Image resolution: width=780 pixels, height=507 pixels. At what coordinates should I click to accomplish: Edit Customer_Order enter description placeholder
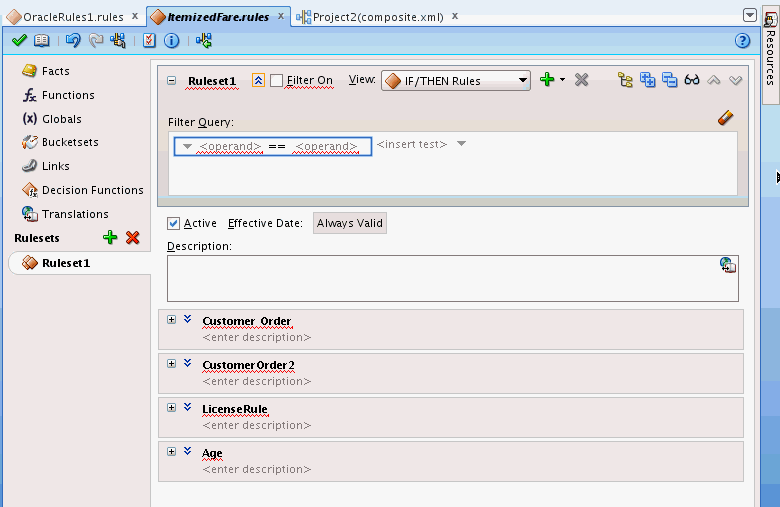(257, 337)
